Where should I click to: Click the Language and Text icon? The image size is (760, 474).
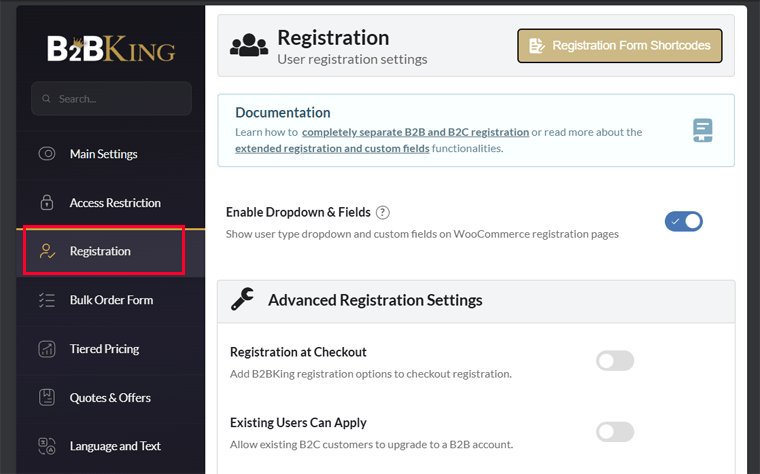click(x=47, y=446)
